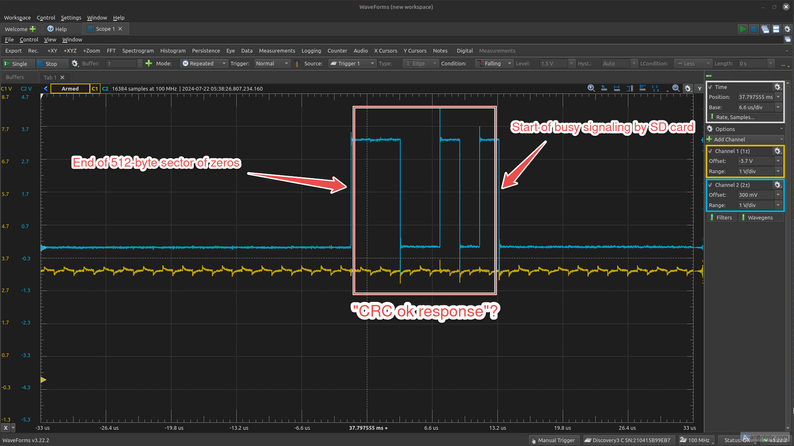794x446 pixels.
Task: Click the Y axis button above plot
Action: [699, 88]
